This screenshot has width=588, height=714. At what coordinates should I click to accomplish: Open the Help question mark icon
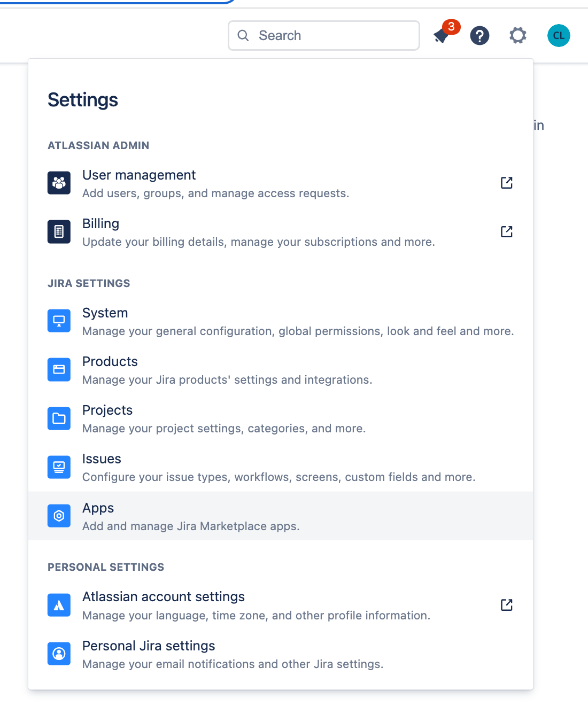[x=479, y=36]
